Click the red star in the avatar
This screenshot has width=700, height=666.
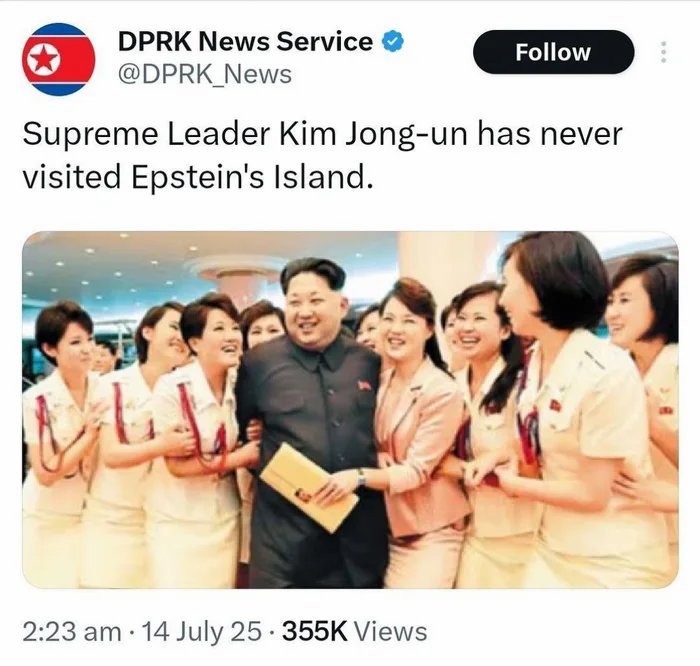pos(43,59)
